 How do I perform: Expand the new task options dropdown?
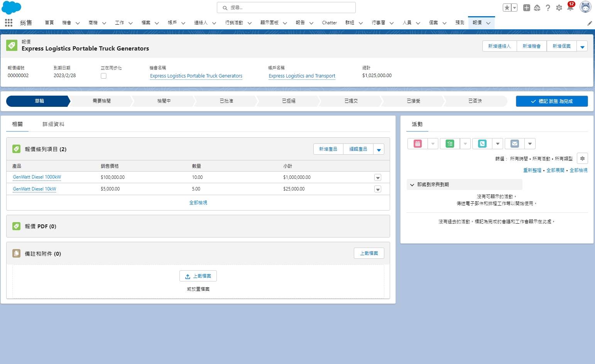[465, 144]
